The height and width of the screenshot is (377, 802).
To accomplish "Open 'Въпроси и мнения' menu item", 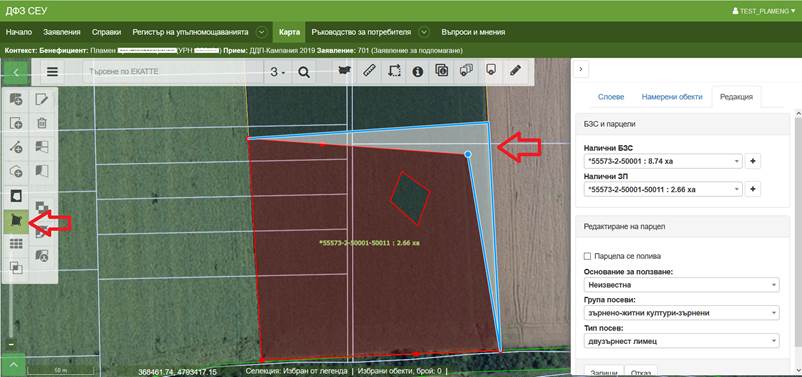I will [x=473, y=32].
